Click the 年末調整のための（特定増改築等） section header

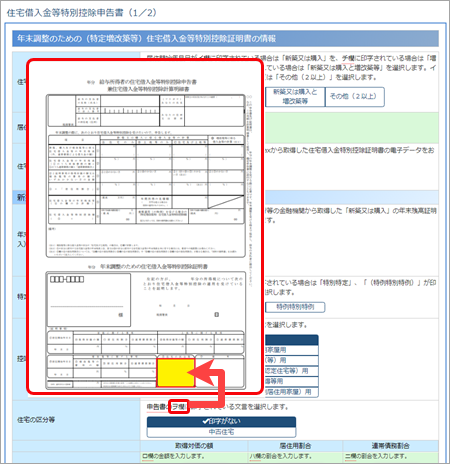point(225,39)
